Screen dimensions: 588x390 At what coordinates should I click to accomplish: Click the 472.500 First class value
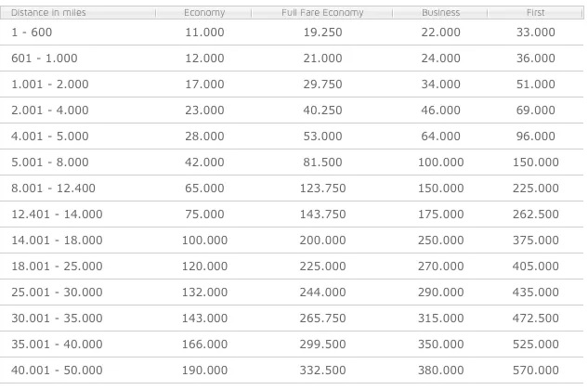point(535,318)
